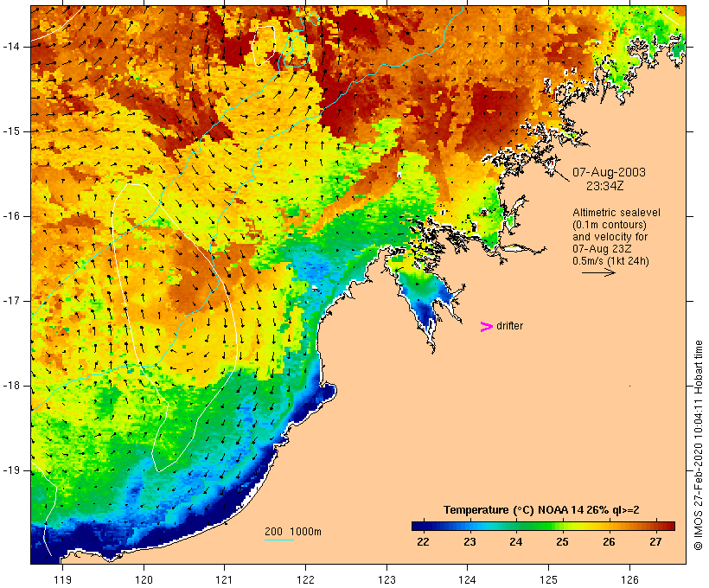Screen dimensions: 709x588
Task: Click the 'Altimetric sealevel' caption line
Action: click(x=616, y=213)
